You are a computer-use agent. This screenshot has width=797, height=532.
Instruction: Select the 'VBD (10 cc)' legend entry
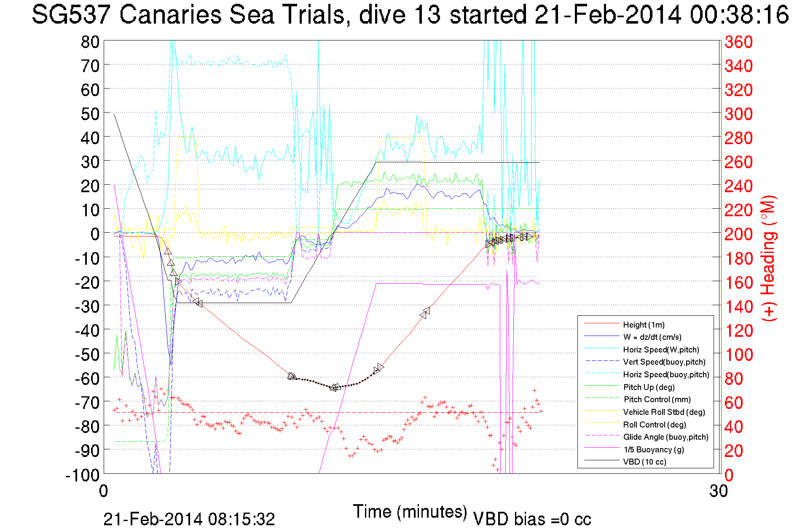645,462
